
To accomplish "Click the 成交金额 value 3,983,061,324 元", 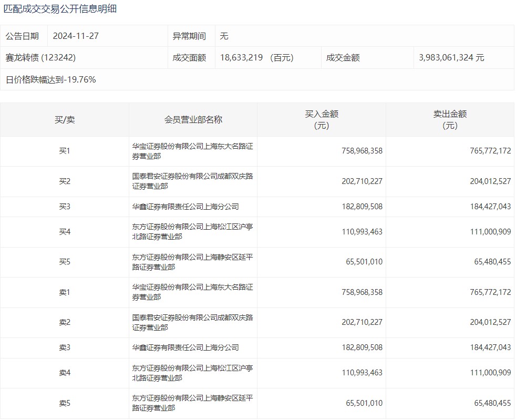I will (451, 58).
